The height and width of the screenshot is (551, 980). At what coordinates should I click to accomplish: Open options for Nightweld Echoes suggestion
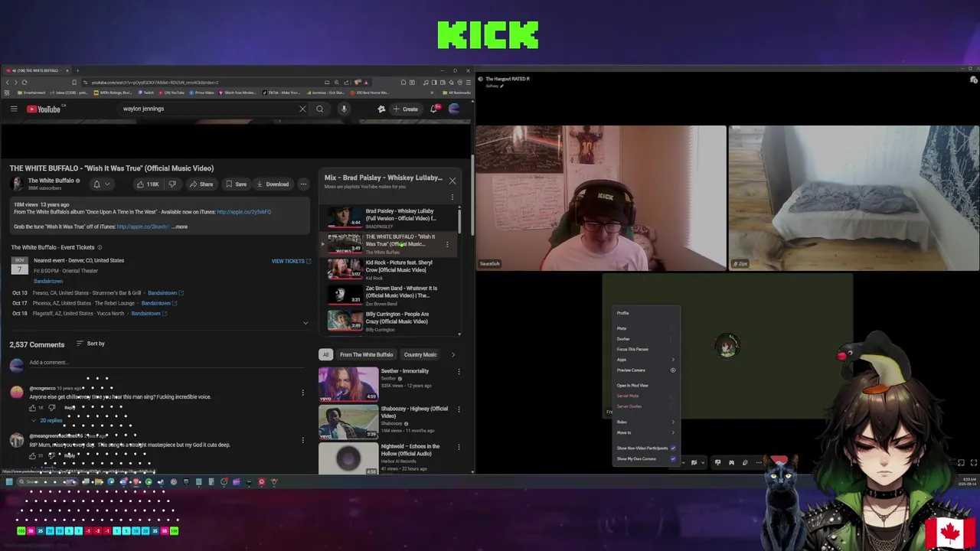(x=459, y=447)
